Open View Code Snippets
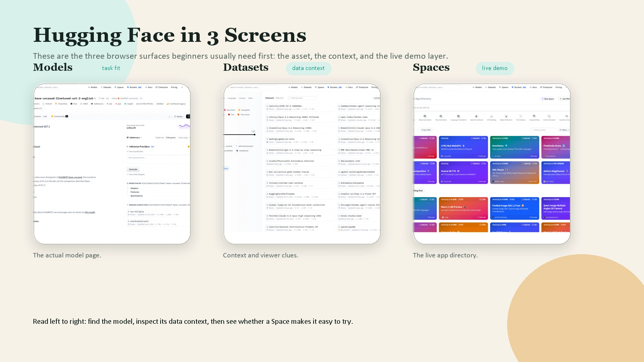Screen dimensions: 644x362 136,175
